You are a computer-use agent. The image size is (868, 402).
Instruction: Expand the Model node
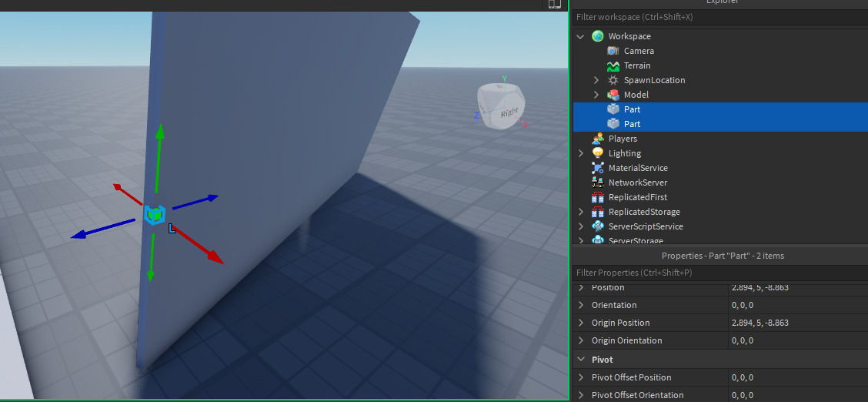pyautogui.click(x=596, y=95)
